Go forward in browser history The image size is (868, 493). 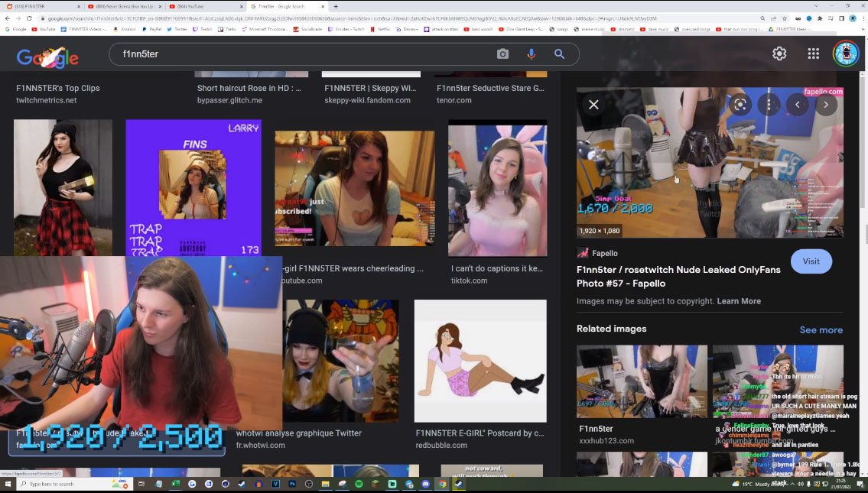pos(18,18)
